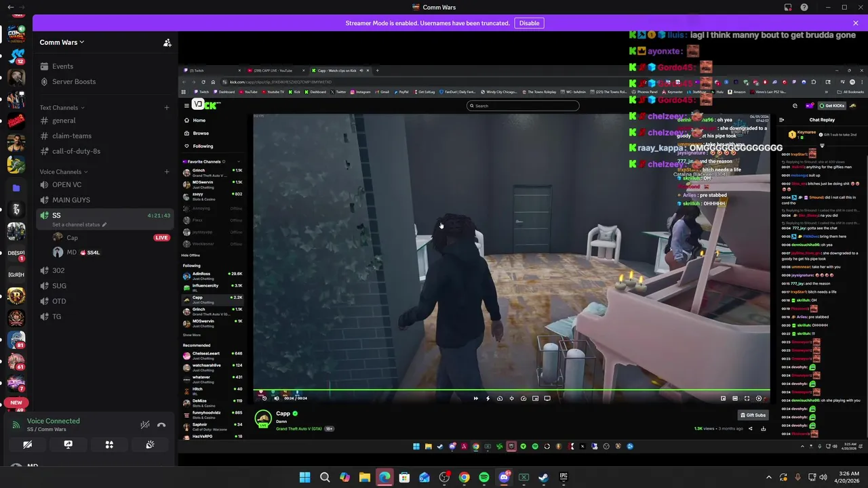
Task: Click the NEW unread mentions pill
Action: tap(16, 403)
